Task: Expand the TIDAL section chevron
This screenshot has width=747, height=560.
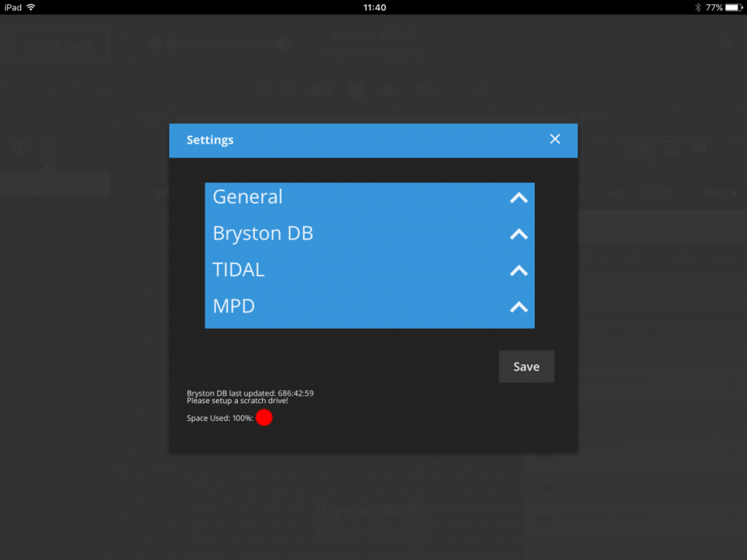Action: [x=519, y=271]
